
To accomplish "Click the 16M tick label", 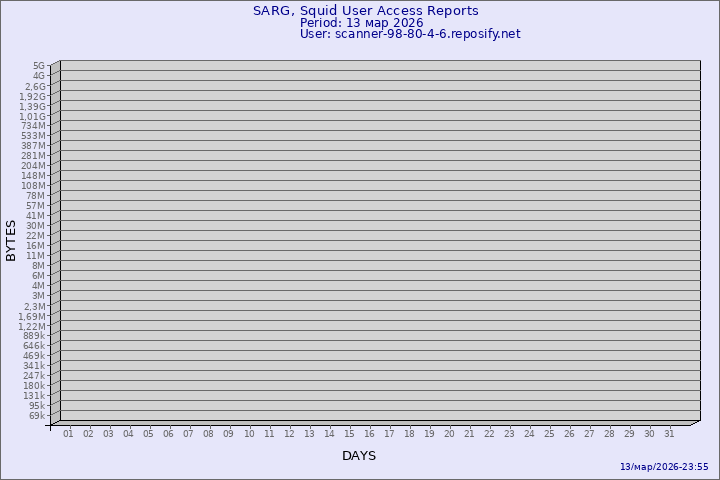I will pos(36,246).
